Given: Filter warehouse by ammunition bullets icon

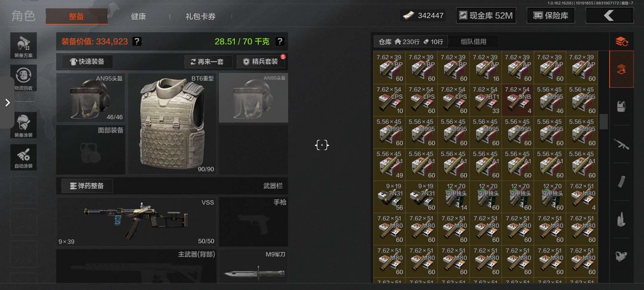Looking at the screenshot, I should coord(621,219).
